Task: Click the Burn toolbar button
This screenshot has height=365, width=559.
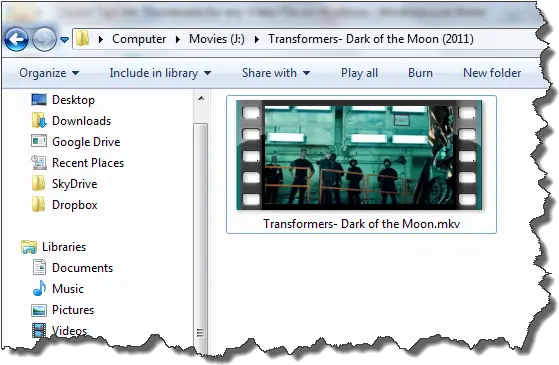Action: tap(420, 73)
